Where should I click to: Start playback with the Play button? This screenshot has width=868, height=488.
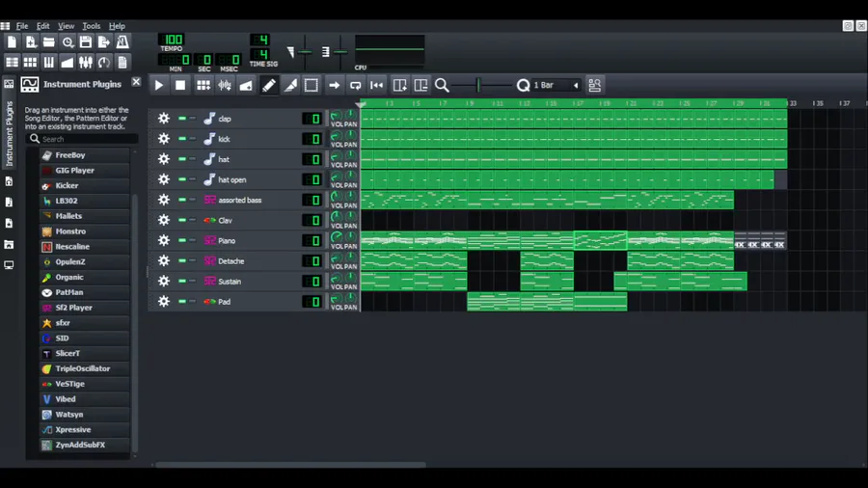click(x=159, y=85)
